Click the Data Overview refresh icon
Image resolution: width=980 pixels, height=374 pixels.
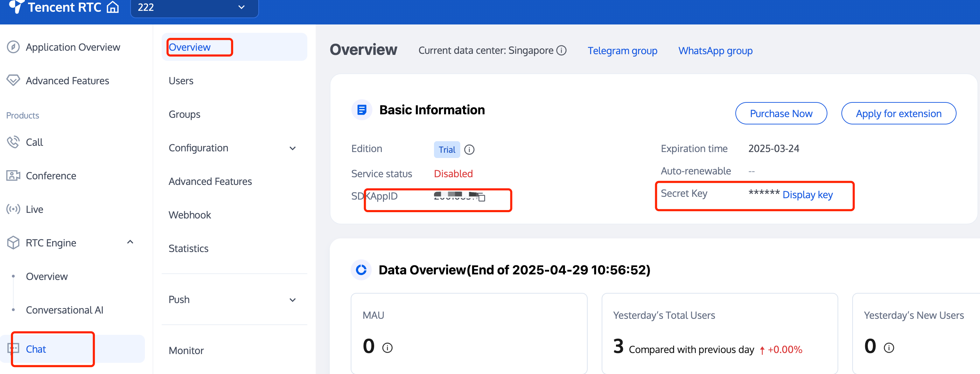(360, 269)
